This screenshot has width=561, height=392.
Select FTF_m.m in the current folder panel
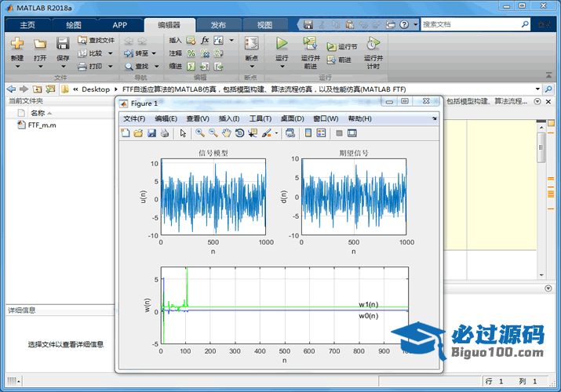point(37,125)
